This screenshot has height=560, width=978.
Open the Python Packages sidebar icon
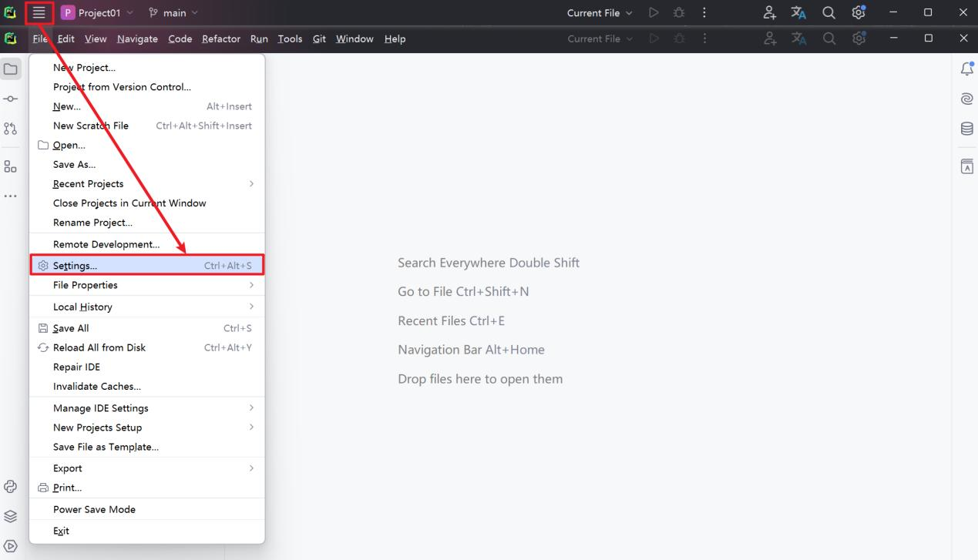pyautogui.click(x=11, y=486)
